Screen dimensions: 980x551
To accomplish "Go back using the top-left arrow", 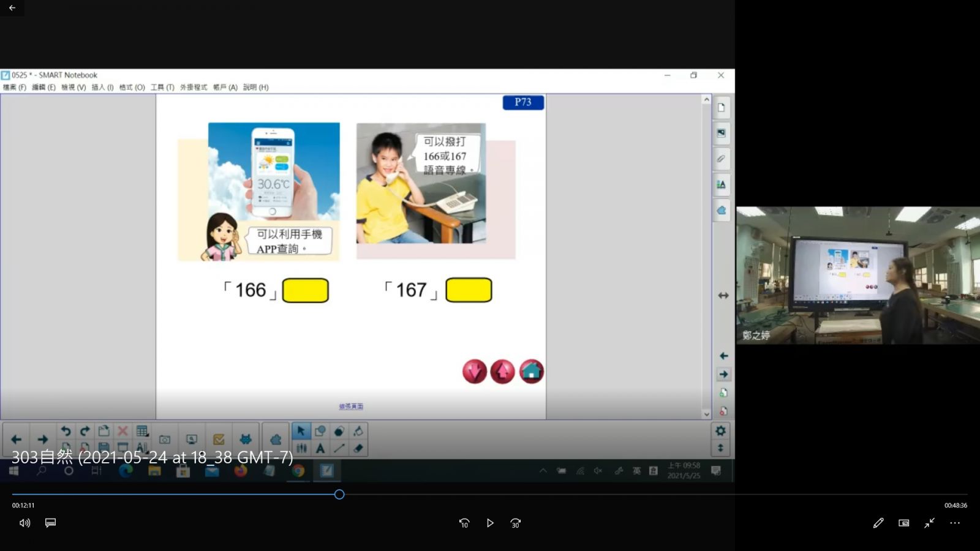I will 12,8.
